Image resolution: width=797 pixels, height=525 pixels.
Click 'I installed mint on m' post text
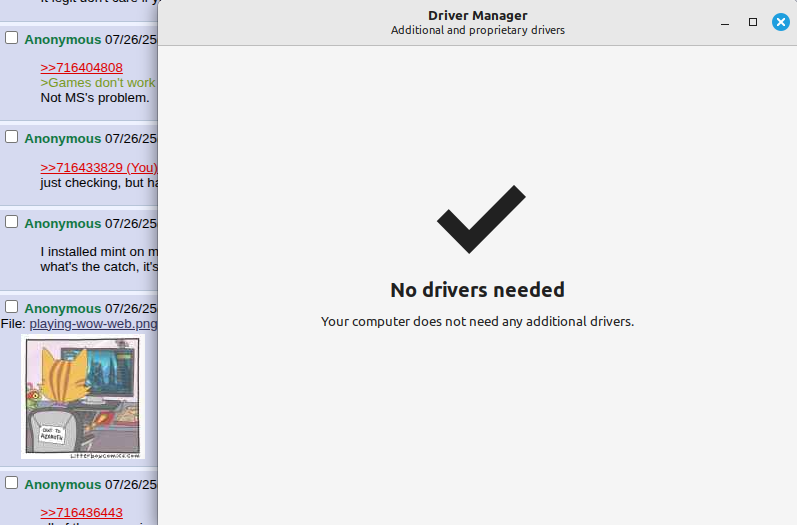click(x=99, y=252)
